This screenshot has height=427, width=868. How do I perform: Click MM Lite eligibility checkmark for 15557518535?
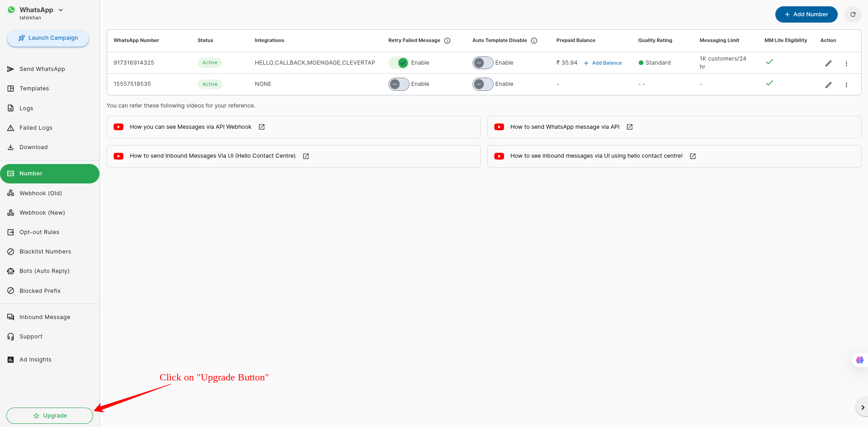[x=769, y=83]
